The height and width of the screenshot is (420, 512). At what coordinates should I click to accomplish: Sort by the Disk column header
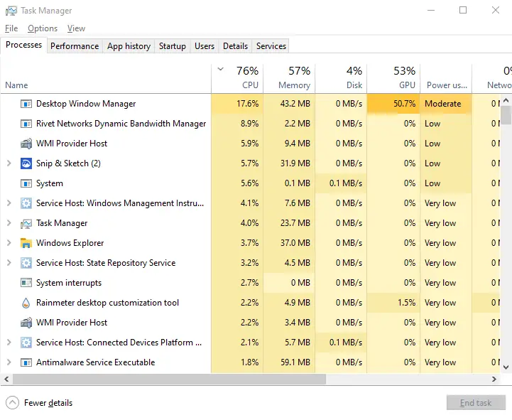(x=342, y=78)
